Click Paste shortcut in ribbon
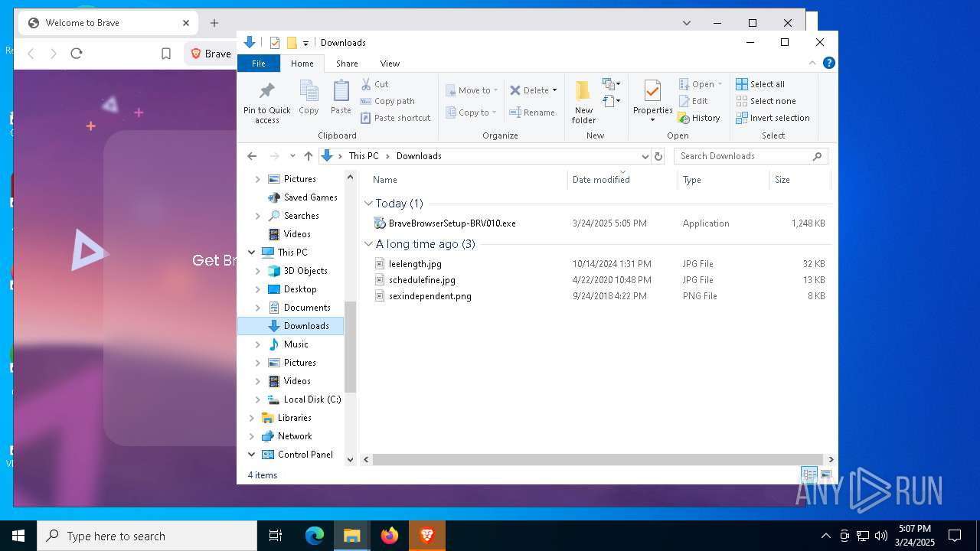Screen dimensions: 980x551 click(x=395, y=118)
